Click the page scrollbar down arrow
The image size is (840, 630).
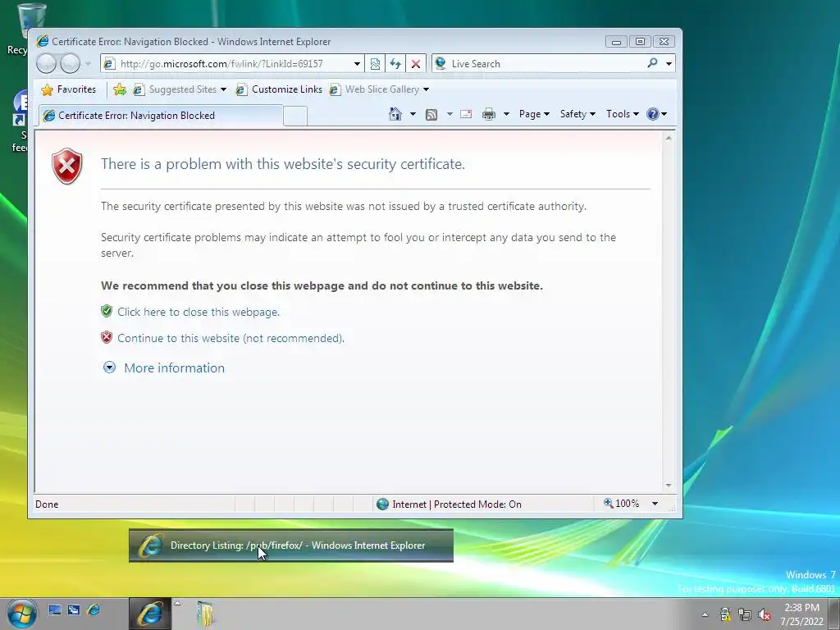point(668,486)
